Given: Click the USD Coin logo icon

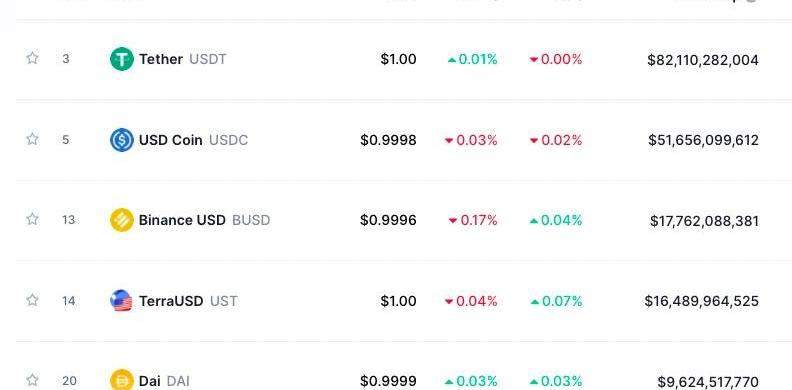Looking at the screenshot, I should click(x=122, y=140).
